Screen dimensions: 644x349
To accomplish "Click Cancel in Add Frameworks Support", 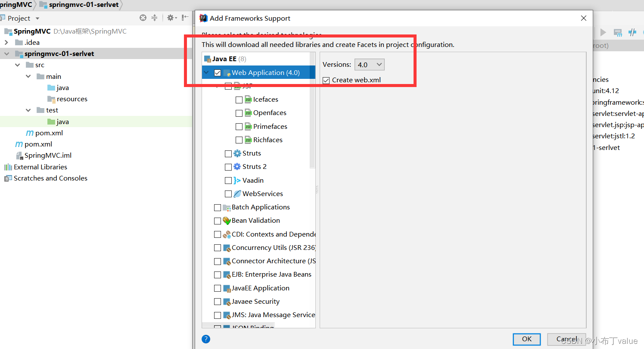I will pyautogui.click(x=566, y=339).
